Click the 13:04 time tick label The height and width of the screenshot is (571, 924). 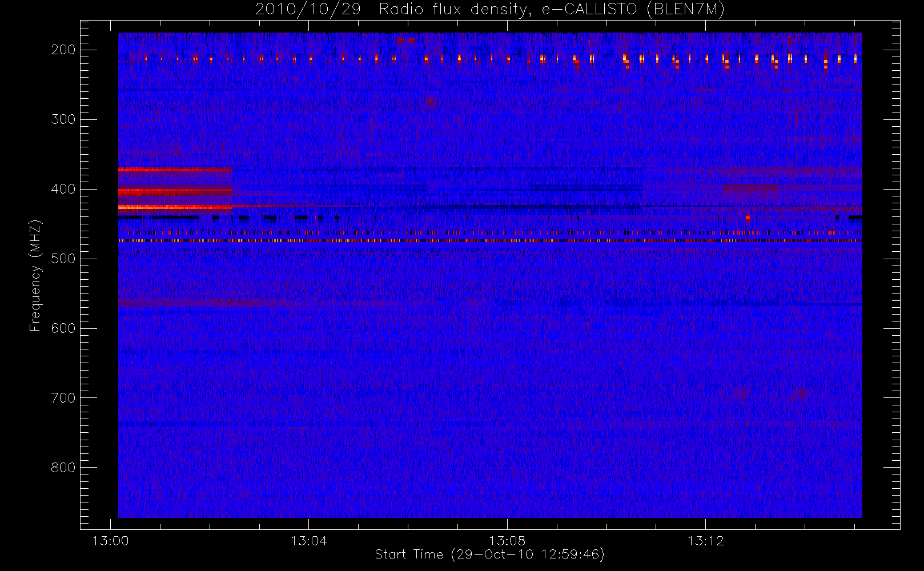click(x=309, y=541)
